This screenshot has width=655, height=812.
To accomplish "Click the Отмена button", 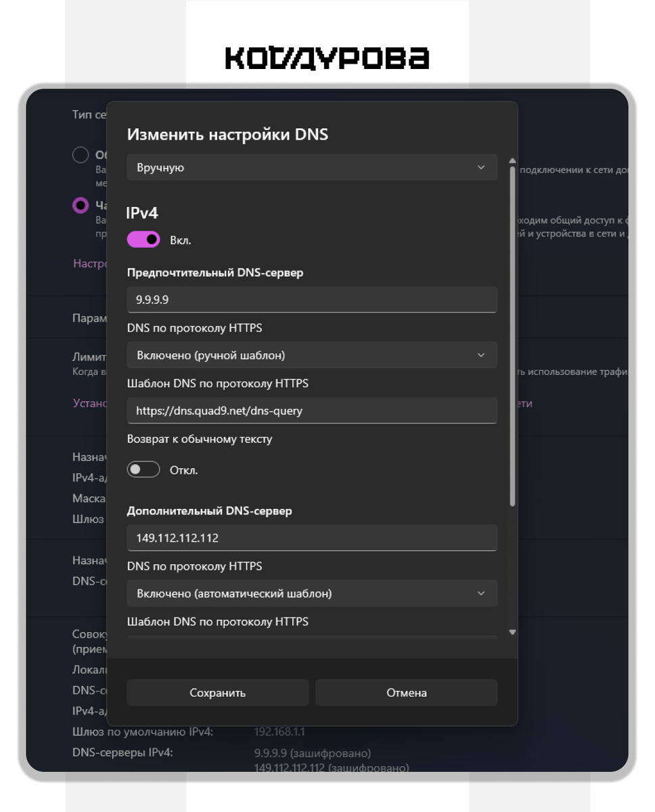I will coord(407,693).
